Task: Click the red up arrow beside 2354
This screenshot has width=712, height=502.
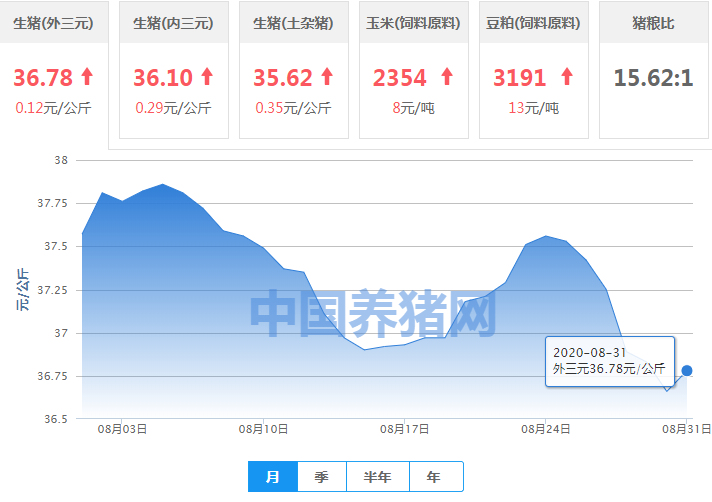Action: pyautogui.click(x=447, y=77)
